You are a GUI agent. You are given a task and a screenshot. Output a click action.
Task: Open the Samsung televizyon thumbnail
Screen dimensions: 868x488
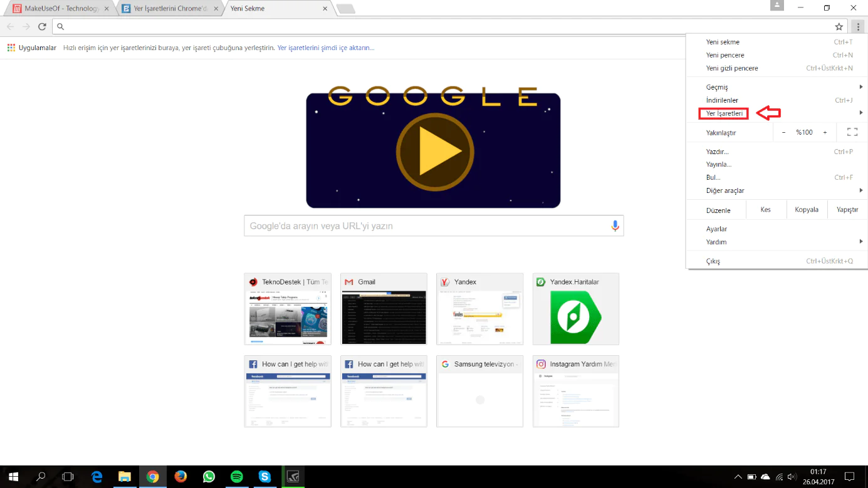[480, 392]
